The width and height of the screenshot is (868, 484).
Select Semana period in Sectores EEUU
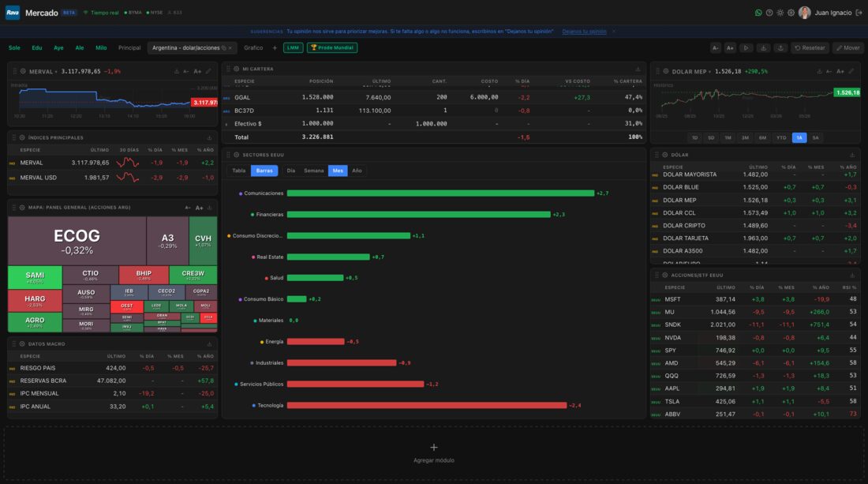click(x=313, y=171)
